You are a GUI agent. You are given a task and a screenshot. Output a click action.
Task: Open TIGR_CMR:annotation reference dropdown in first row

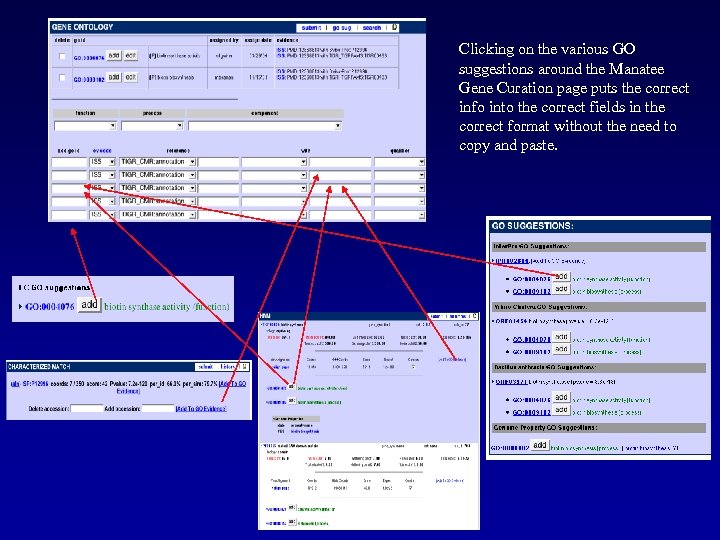click(158, 162)
